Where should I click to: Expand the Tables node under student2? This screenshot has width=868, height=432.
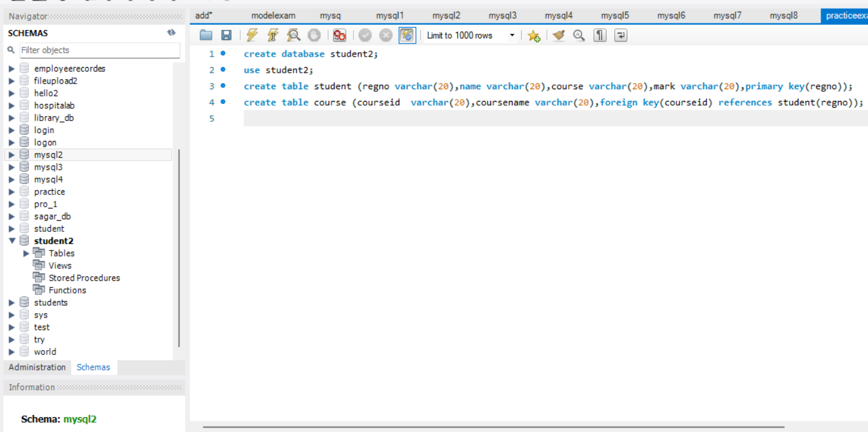point(26,253)
